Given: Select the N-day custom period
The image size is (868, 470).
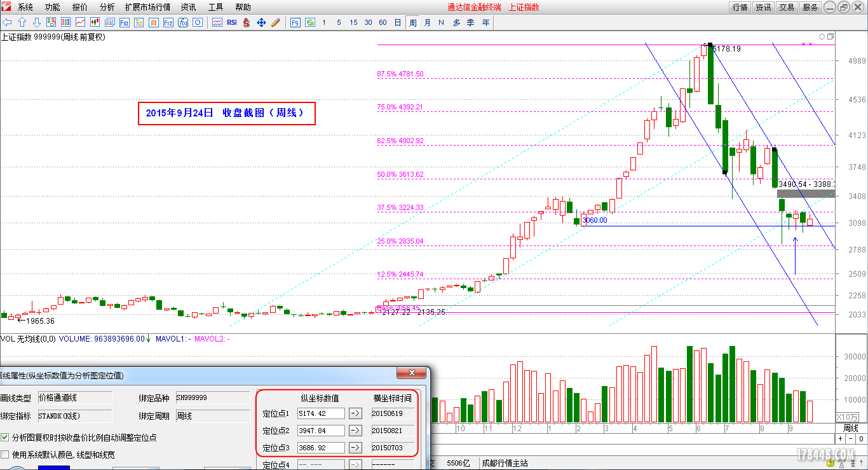Looking at the screenshot, I should tap(441, 22).
